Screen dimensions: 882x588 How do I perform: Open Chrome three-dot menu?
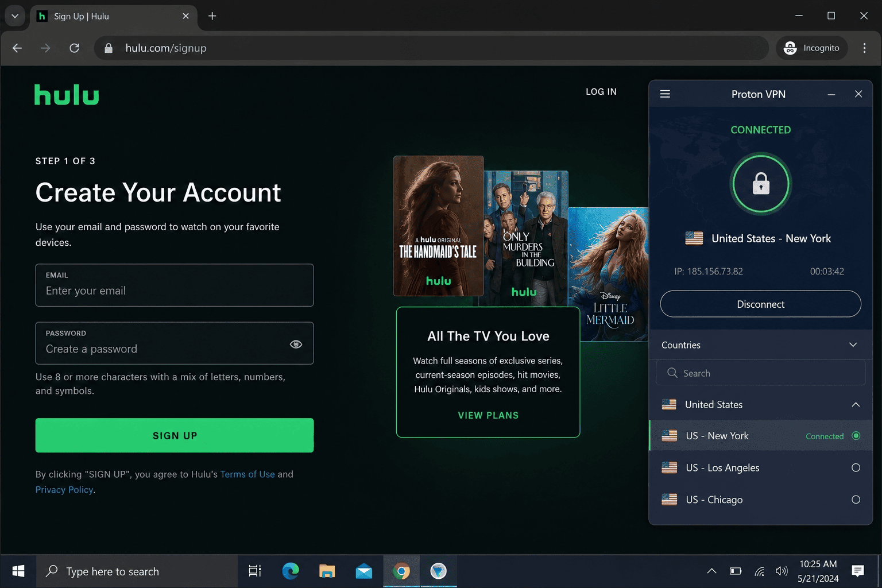pyautogui.click(x=864, y=48)
